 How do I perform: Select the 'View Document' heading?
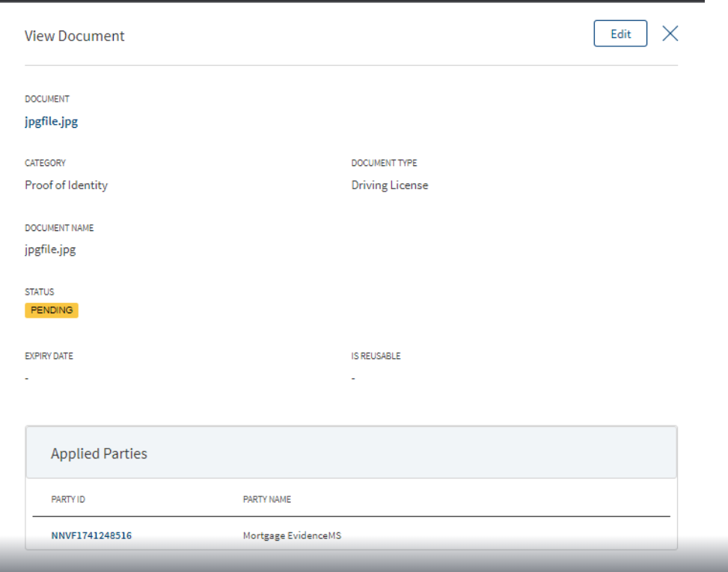74,36
